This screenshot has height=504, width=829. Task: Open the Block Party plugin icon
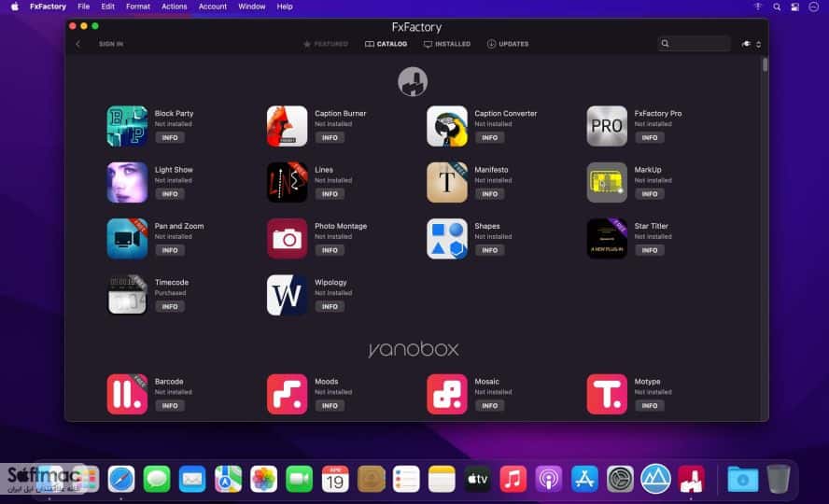(x=127, y=126)
